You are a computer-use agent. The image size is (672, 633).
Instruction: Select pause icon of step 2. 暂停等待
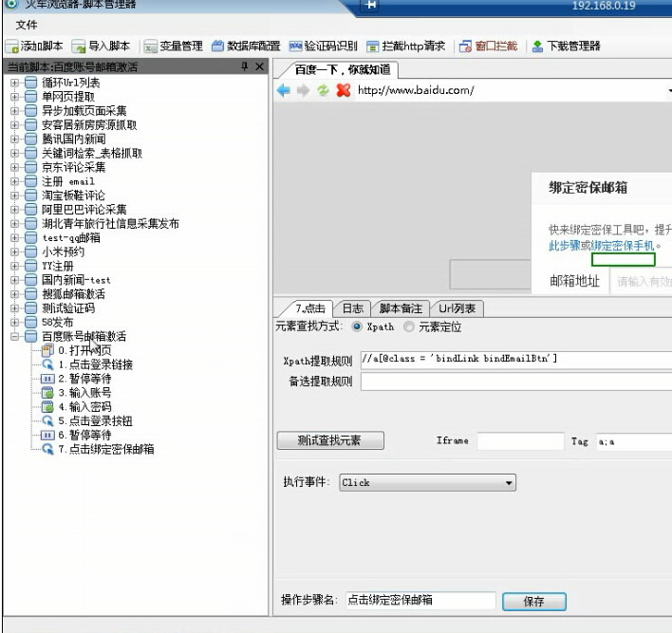pyautogui.click(x=47, y=379)
